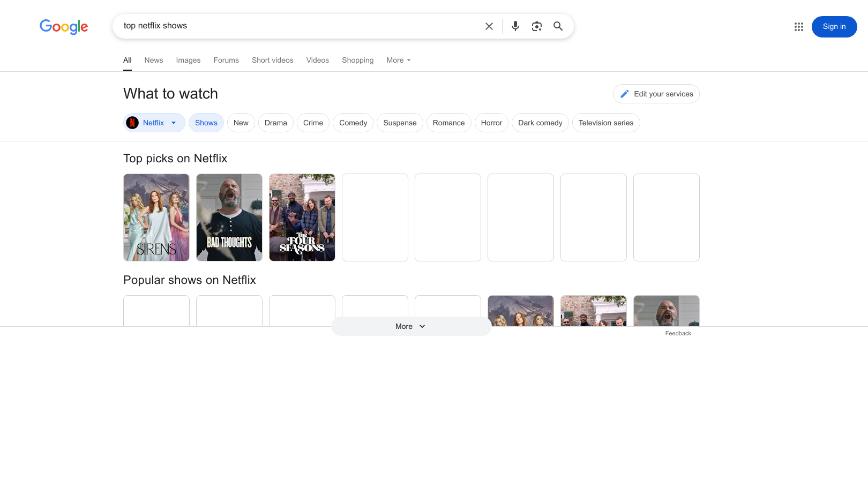Open the Forums tab

(x=226, y=60)
